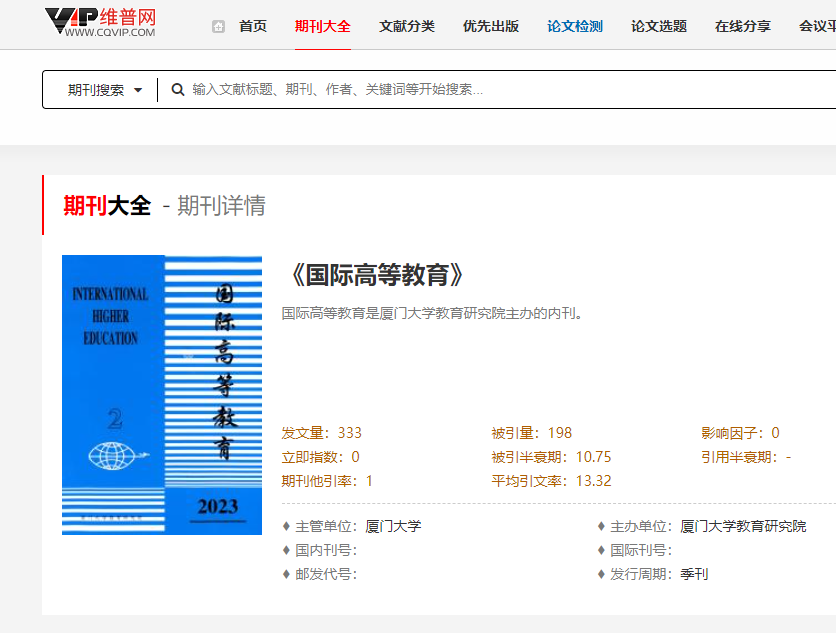Screen dimensions: 836x633
Task: Click the 国际刊号 label
Action: tap(641, 550)
